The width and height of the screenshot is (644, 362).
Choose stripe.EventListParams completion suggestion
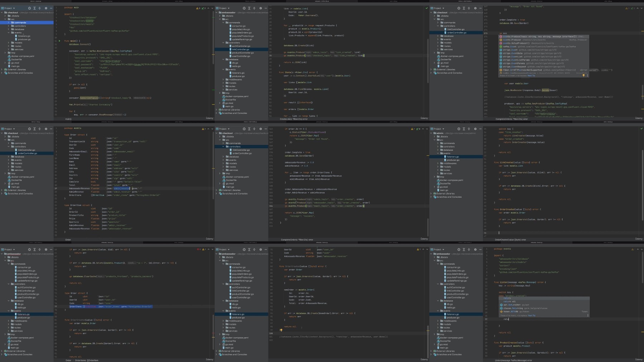[x=543, y=60]
